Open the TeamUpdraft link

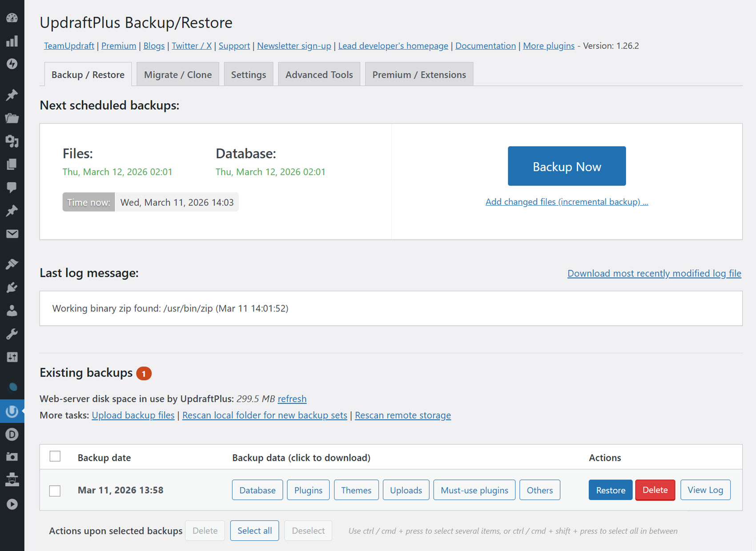click(69, 46)
